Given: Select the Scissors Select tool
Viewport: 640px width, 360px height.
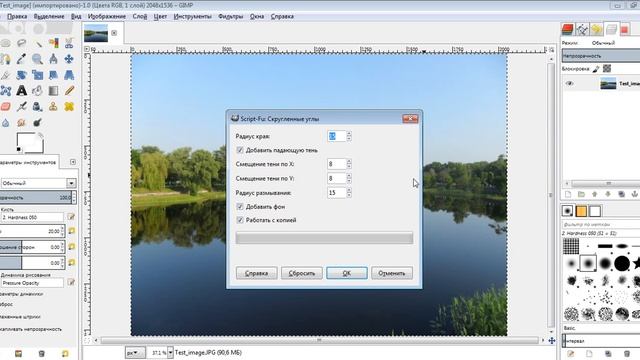Looking at the screenshot, I should pyautogui.click(x=69, y=43).
